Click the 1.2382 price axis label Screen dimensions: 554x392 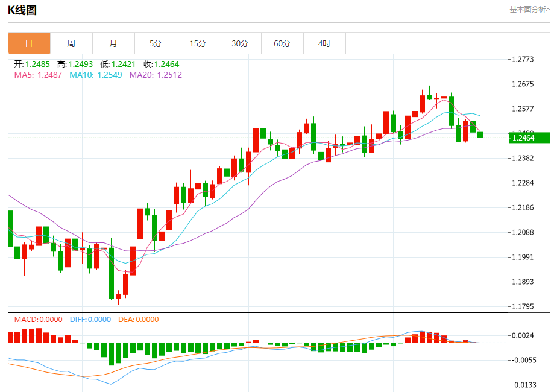click(x=523, y=159)
